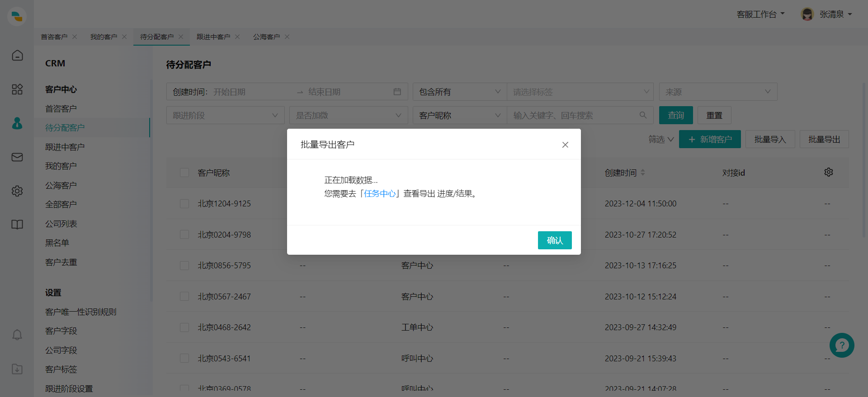Image resolution: width=868 pixels, height=397 pixels.
Task: Open the 是否加微 dropdown
Action: point(349,115)
